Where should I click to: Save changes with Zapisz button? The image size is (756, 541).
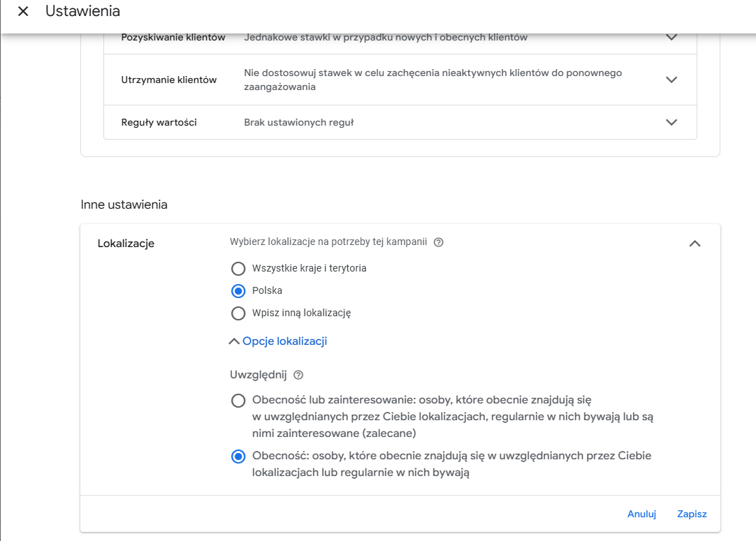[x=692, y=514]
